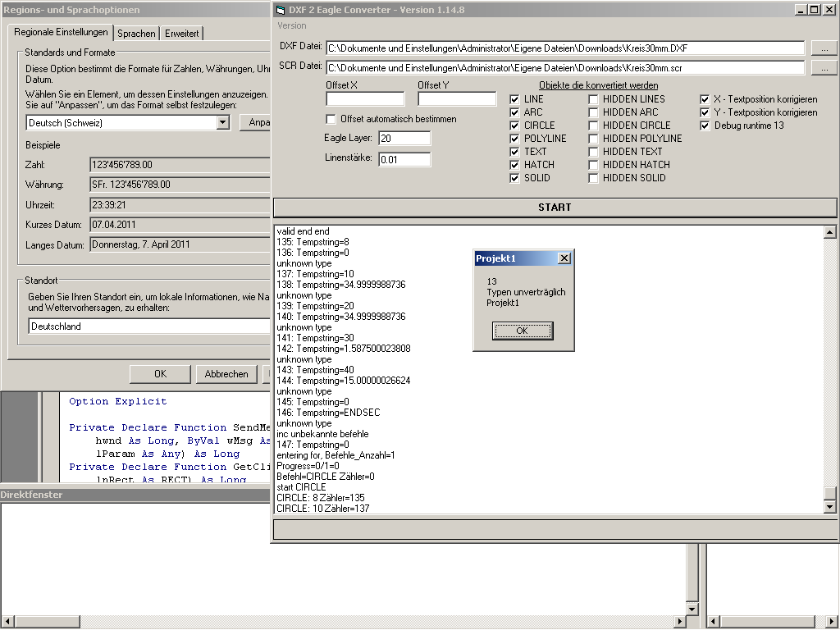840x630 pixels.
Task: Click the partially visible Anpassen button
Action: (x=256, y=122)
